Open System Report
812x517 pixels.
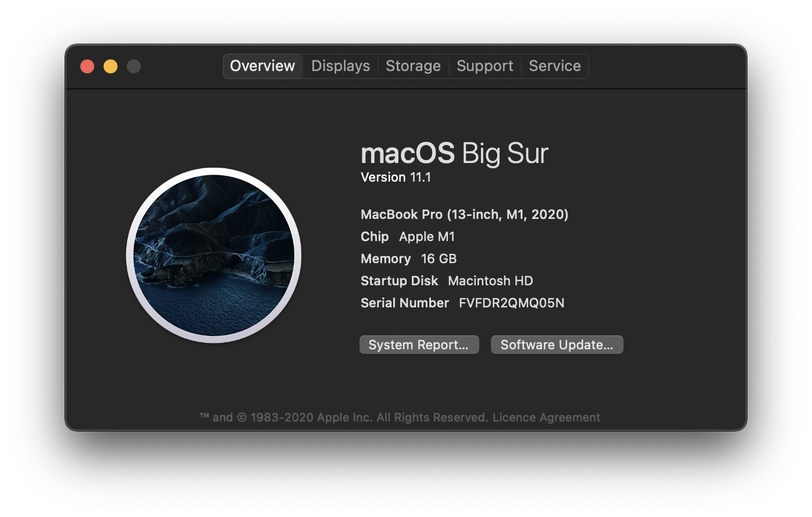click(x=419, y=344)
